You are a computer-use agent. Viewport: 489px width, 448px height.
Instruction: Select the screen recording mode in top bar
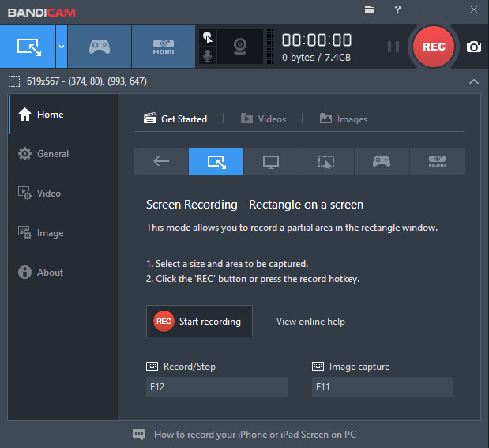(28, 47)
